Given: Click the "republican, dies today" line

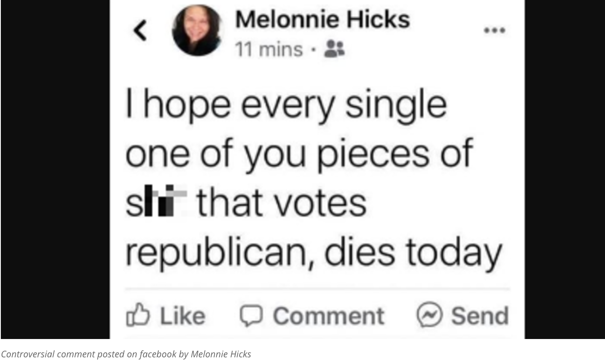Looking at the screenshot, I should point(313,252).
